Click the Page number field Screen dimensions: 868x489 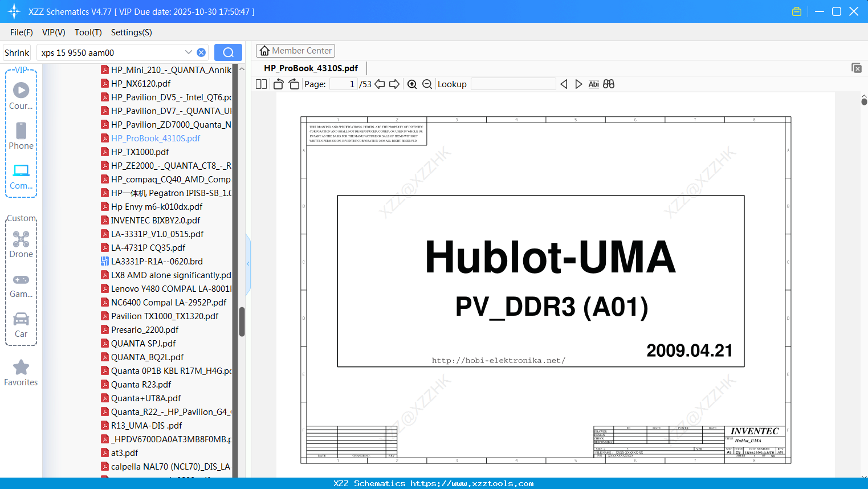coord(343,84)
